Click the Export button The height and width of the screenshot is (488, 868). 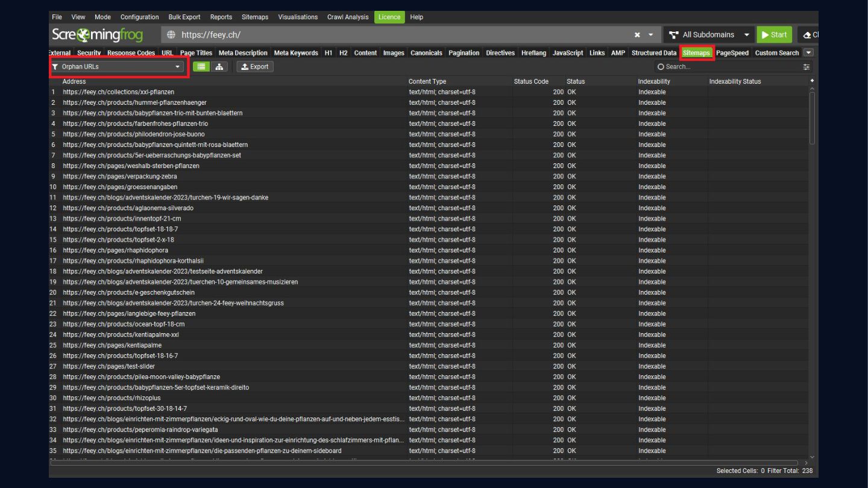[x=255, y=67]
